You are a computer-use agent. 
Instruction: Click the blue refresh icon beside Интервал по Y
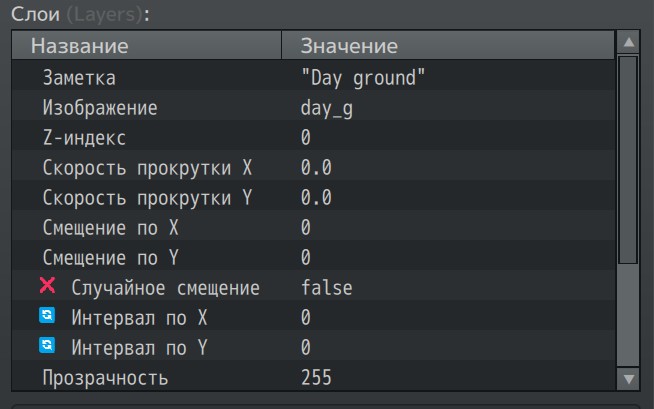coord(47,345)
